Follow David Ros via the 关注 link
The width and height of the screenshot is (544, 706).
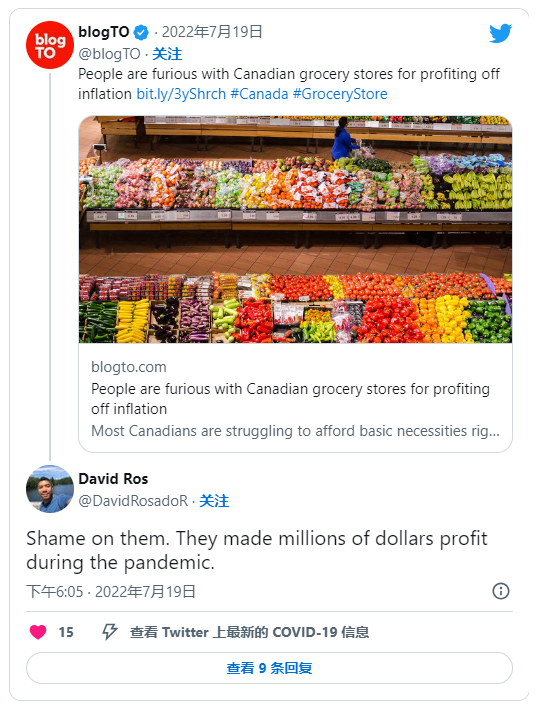214,501
